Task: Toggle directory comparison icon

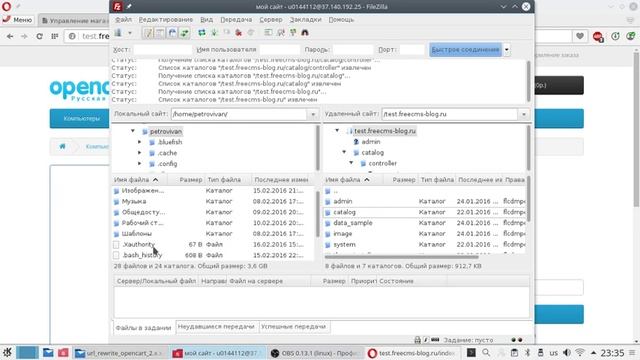Action: point(280,33)
